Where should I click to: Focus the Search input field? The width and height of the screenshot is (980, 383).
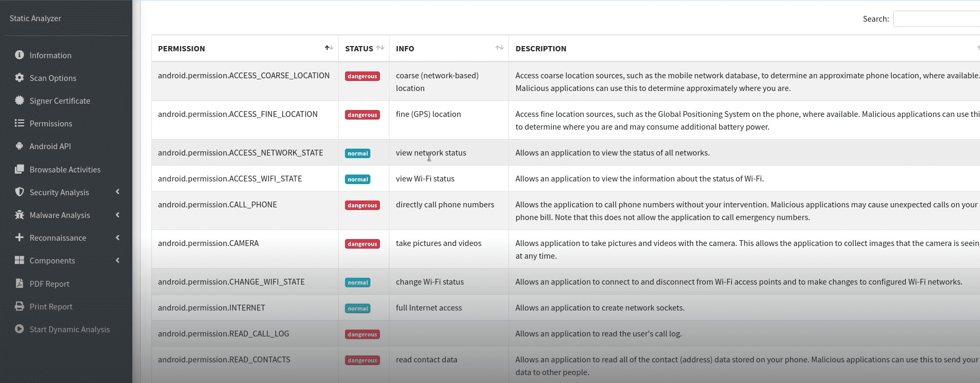(936, 19)
